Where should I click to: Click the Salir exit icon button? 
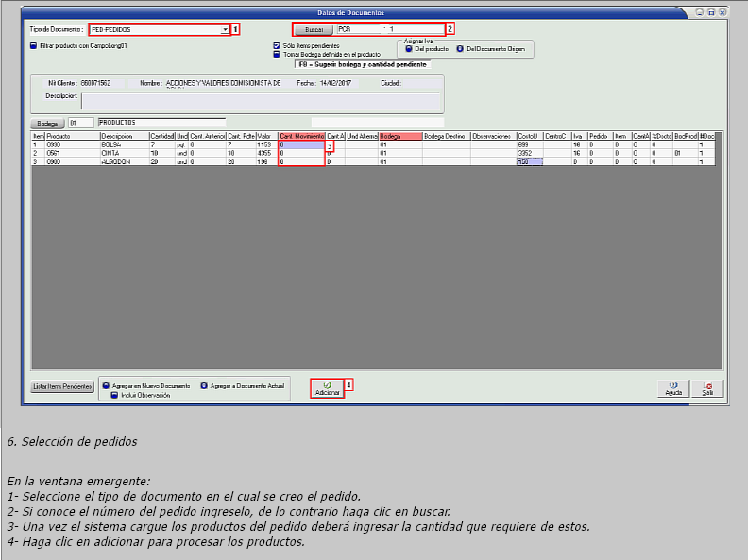(x=706, y=388)
